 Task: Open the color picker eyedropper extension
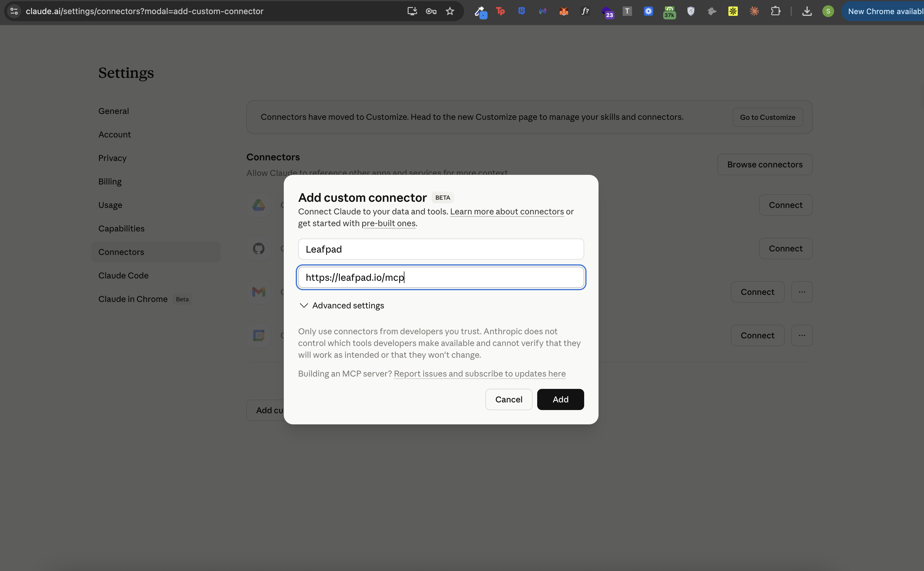pyautogui.click(x=481, y=12)
